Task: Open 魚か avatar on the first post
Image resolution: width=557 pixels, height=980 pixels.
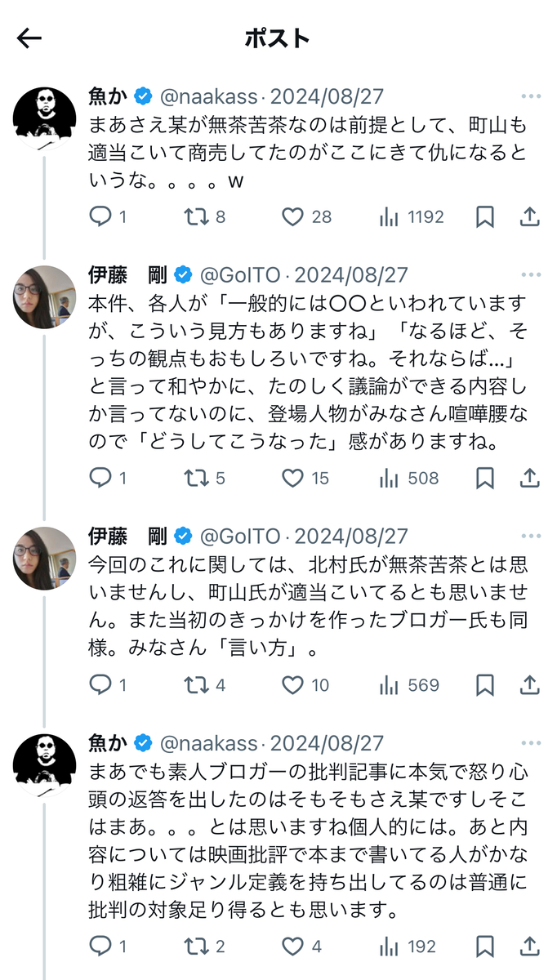Action: [x=45, y=118]
